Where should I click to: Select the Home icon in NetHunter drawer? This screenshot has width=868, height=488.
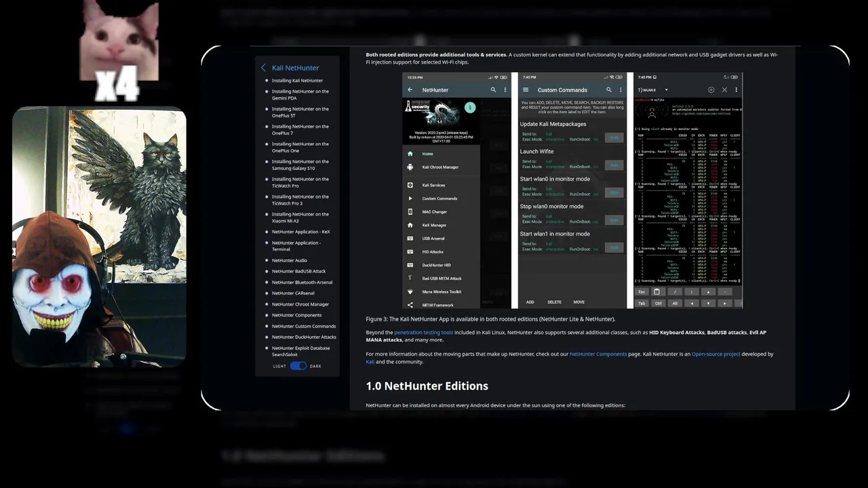tap(410, 154)
